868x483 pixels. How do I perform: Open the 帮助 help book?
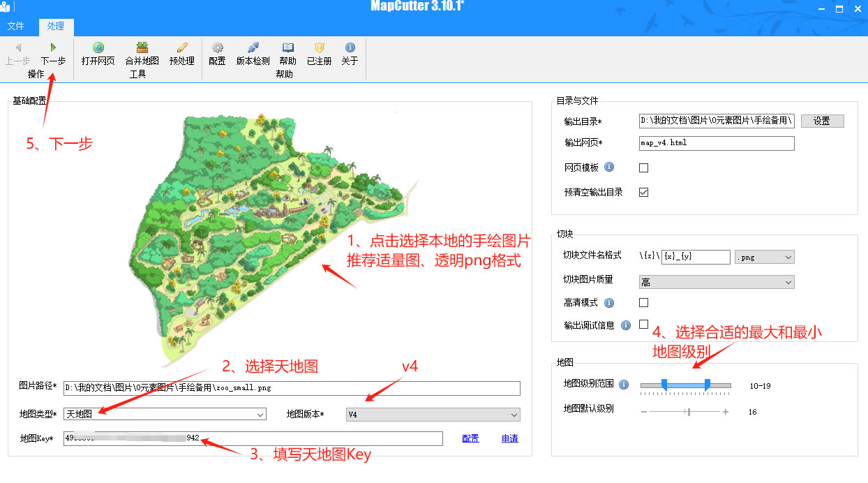[x=287, y=54]
